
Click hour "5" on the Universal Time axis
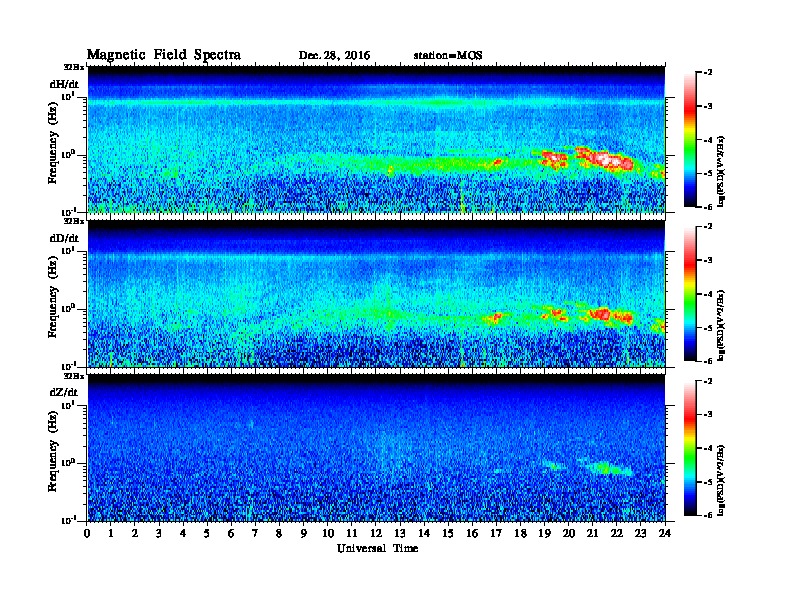[x=207, y=533]
